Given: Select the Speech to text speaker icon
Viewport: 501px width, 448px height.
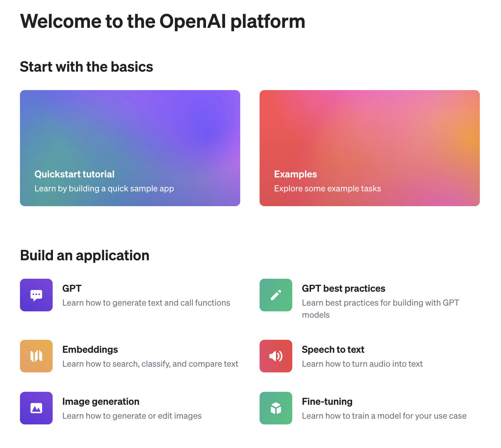Looking at the screenshot, I should click(276, 356).
